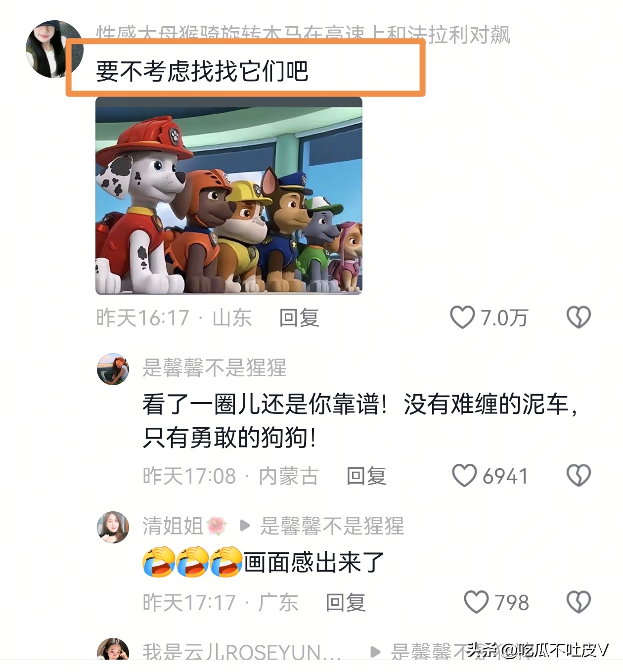Like 清姐姐's comment showing 798
623x672 pixels.
476,602
